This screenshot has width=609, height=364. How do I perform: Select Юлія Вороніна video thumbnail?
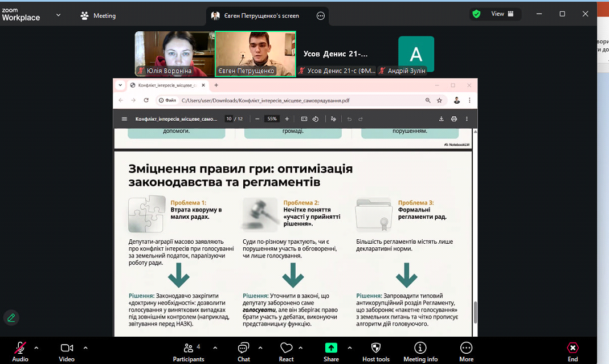click(x=174, y=54)
